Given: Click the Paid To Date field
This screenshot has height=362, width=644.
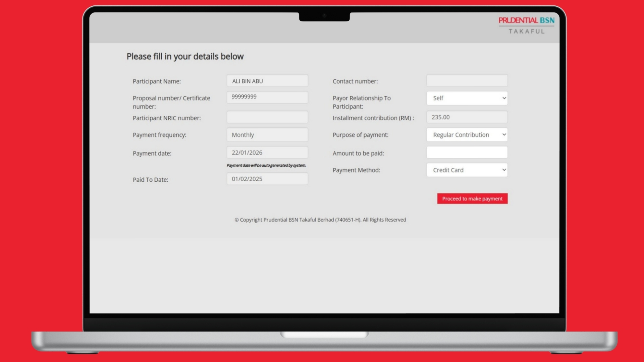Looking at the screenshot, I should tap(267, 179).
